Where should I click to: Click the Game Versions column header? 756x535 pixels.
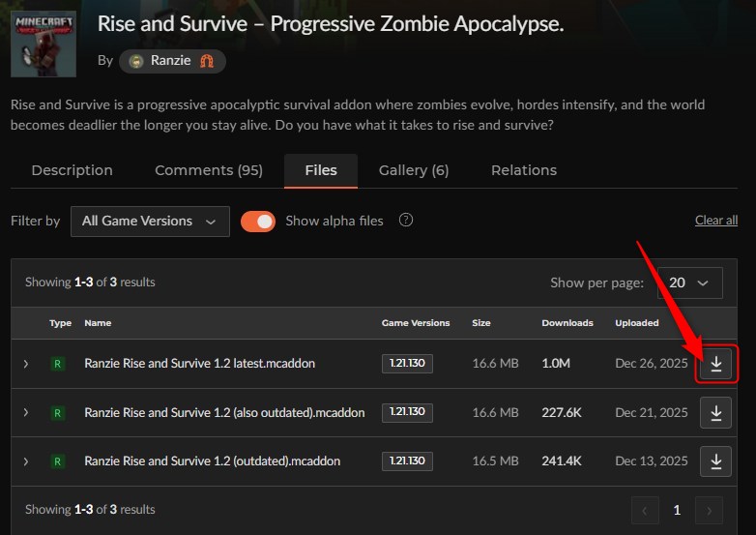(x=416, y=323)
